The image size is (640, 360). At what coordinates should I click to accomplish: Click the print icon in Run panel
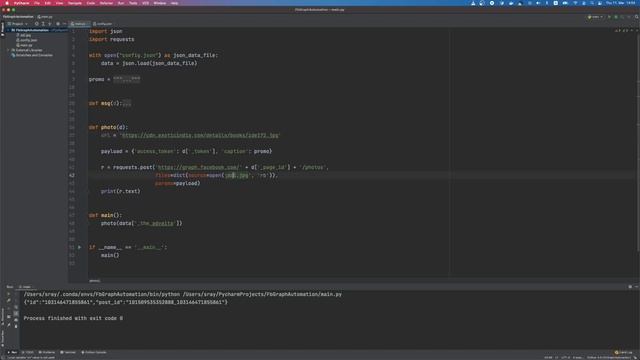16,320
